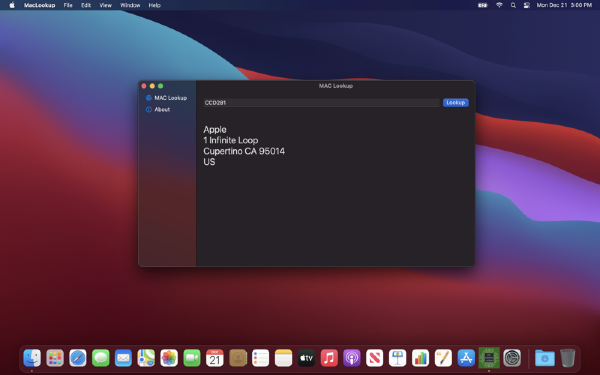Image resolution: width=600 pixels, height=375 pixels.
Task: Select MAC Lookup in the sidebar
Action: tap(166, 98)
